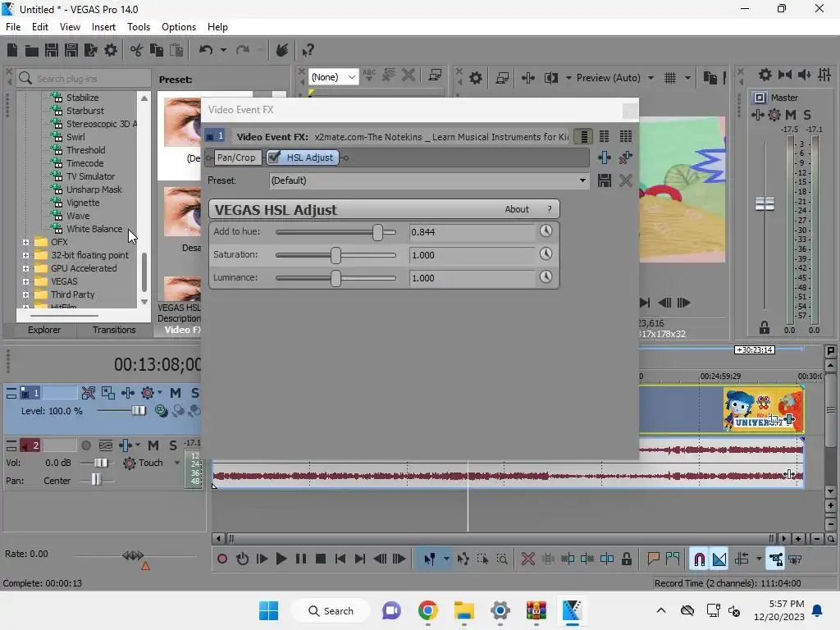Toggle Master bus mute M button
Image resolution: width=840 pixels, height=630 pixels.
pyautogui.click(x=791, y=115)
